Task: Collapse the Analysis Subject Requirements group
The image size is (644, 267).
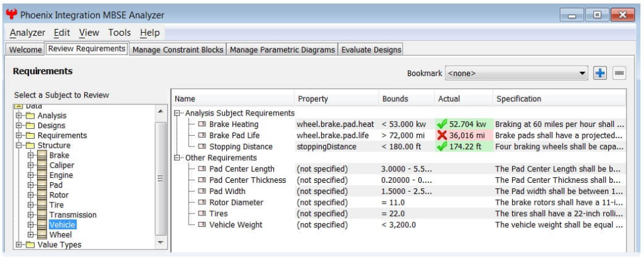Action: (177, 112)
